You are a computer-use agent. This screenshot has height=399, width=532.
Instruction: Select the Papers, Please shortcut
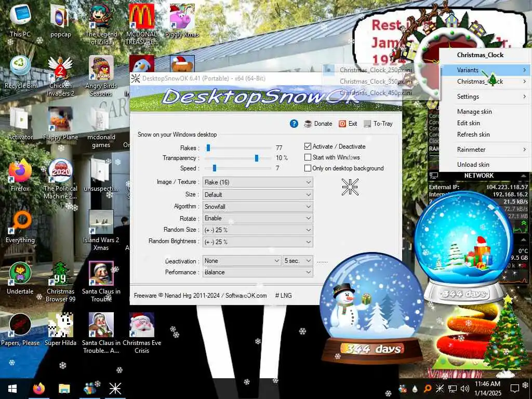(20, 329)
